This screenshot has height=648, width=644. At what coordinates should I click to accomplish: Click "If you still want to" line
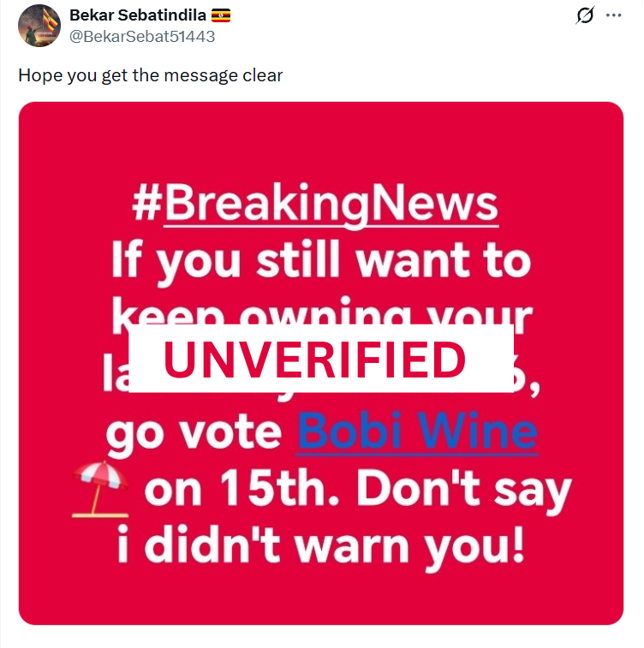click(x=320, y=259)
